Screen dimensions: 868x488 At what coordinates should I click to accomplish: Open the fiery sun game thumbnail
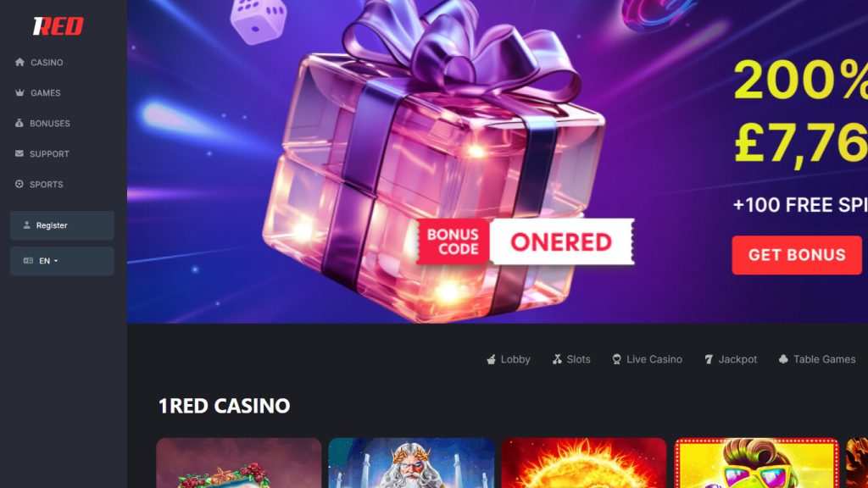(x=584, y=463)
